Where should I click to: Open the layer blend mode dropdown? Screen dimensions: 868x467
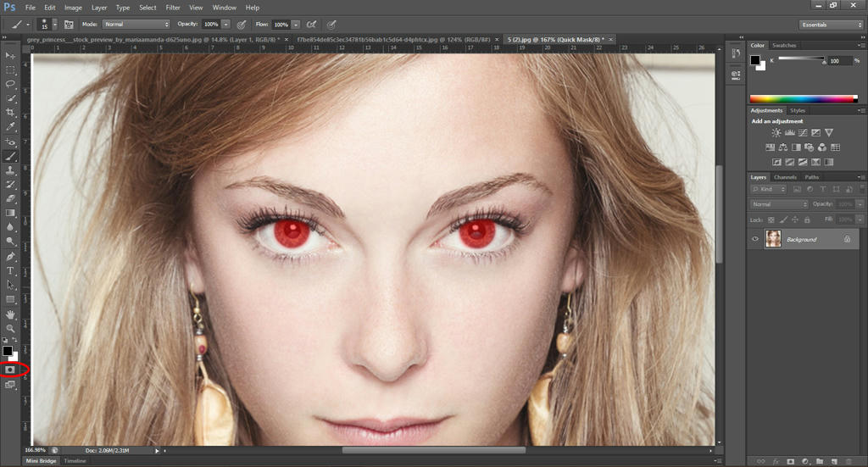click(780, 204)
